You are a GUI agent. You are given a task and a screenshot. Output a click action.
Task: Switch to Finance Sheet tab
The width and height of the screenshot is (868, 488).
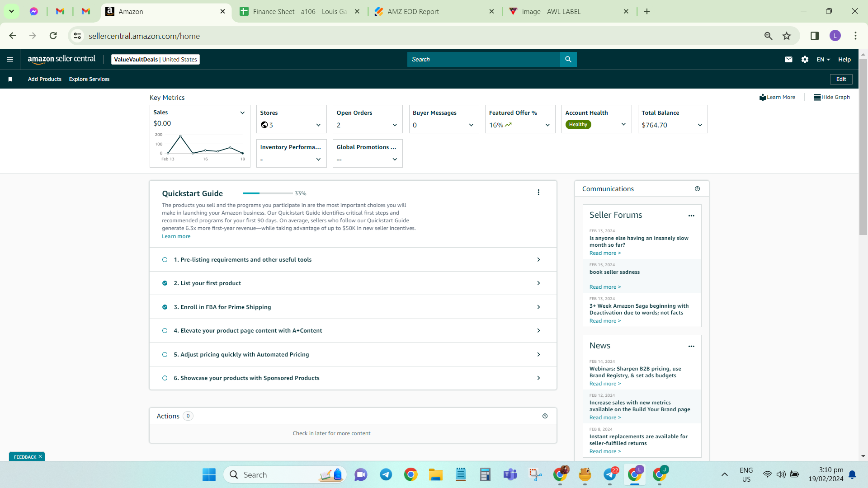[300, 12]
